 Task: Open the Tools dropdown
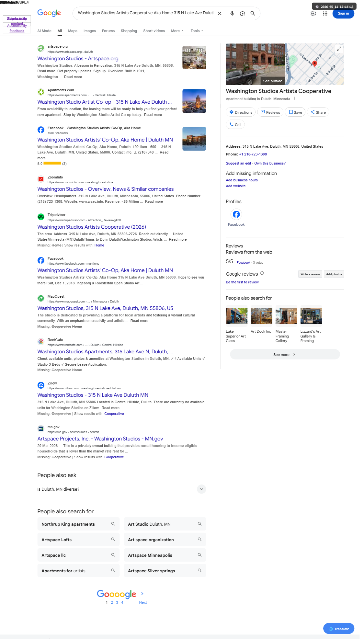pos(197,31)
